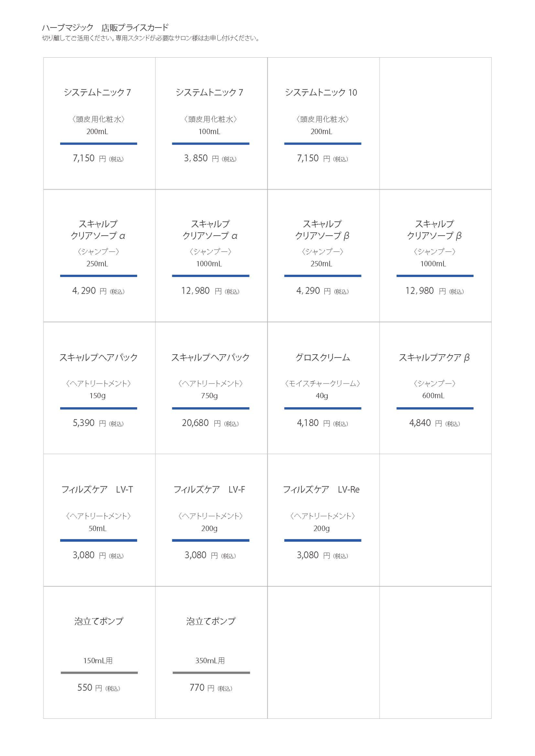Click the gray divider bar under 150mL用

(99, 672)
